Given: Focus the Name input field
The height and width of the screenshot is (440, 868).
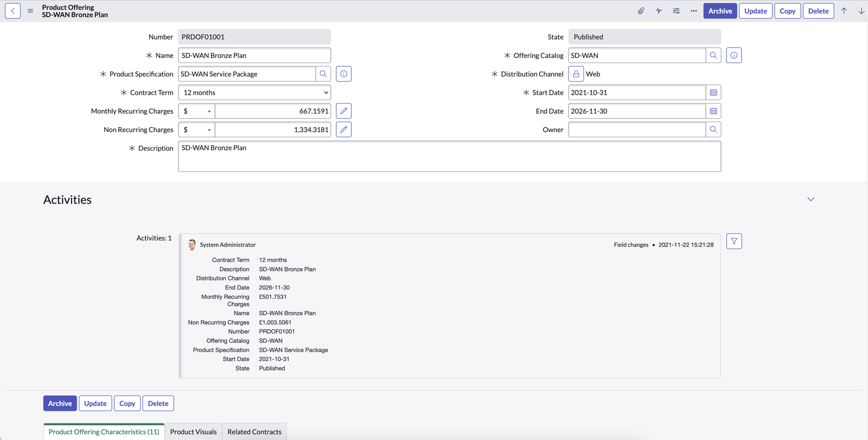Looking at the screenshot, I should coord(254,55).
